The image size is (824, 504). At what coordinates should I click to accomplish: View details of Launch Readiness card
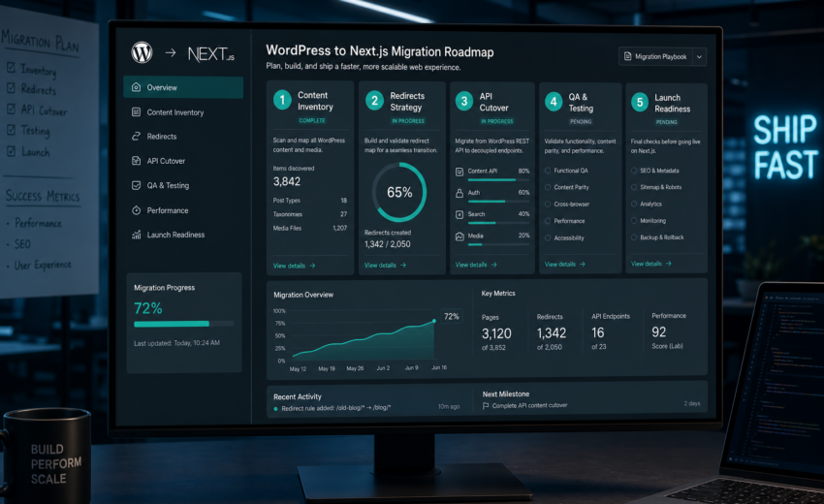coord(650,264)
